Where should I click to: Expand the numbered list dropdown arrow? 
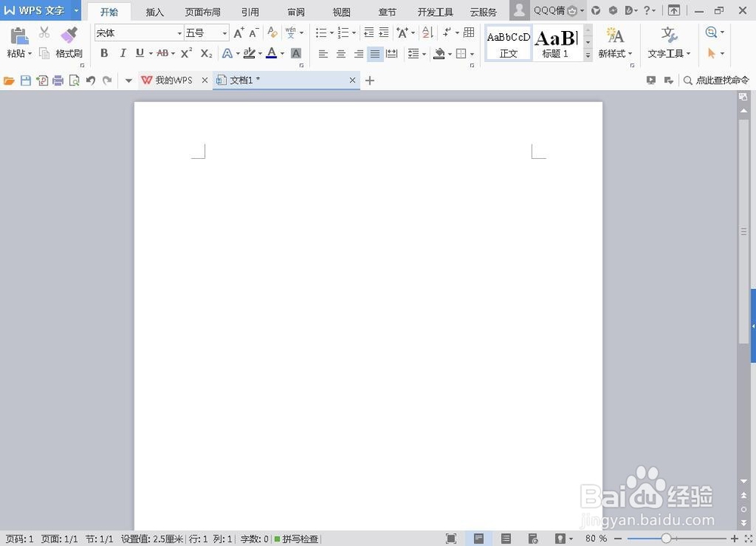pos(354,33)
